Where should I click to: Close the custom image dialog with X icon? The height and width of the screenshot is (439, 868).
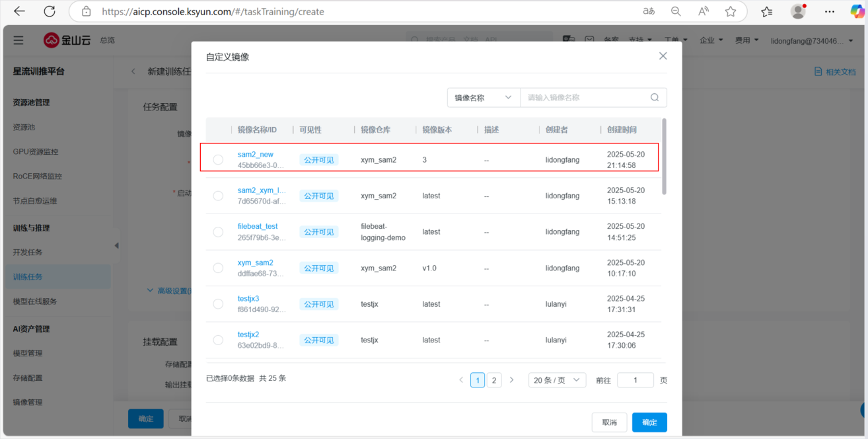(x=663, y=56)
